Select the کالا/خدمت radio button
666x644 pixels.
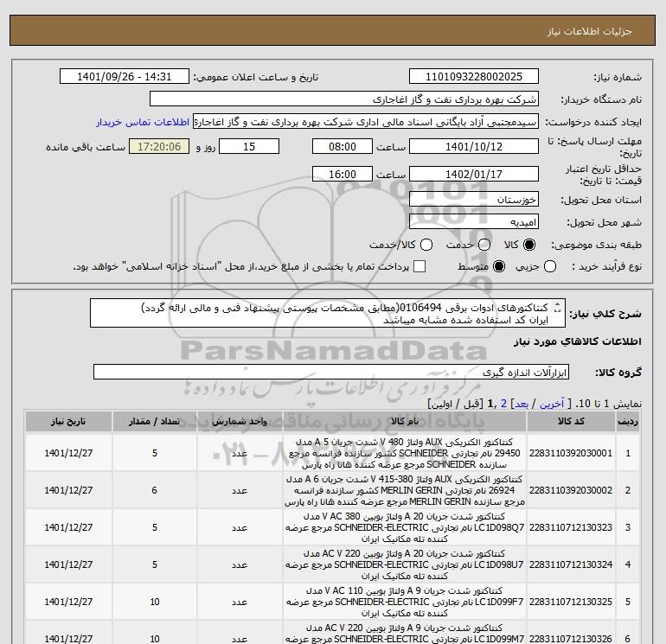[x=426, y=245]
